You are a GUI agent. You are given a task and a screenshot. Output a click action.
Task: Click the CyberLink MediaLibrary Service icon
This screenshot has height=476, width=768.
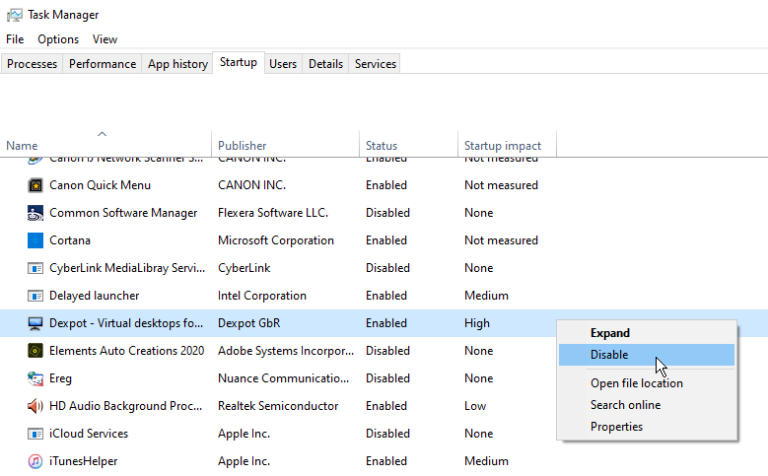(35, 268)
